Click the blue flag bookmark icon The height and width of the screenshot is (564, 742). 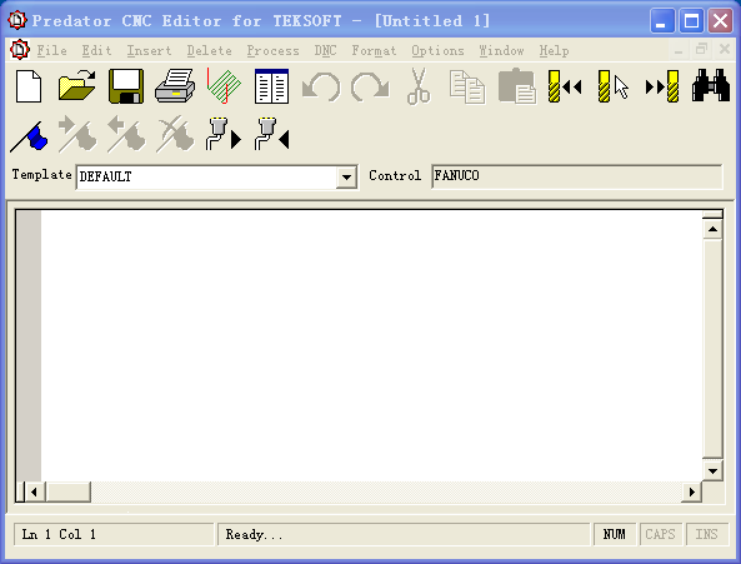point(29,135)
